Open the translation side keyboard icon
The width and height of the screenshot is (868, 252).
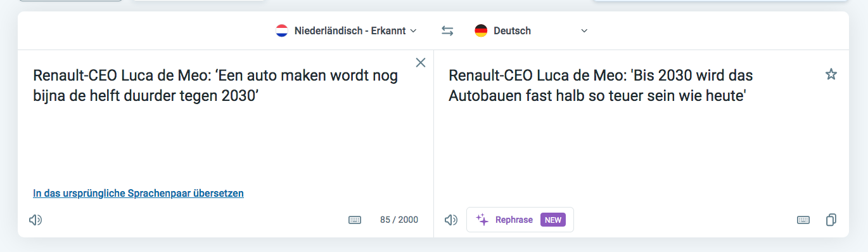click(x=803, y=220)
